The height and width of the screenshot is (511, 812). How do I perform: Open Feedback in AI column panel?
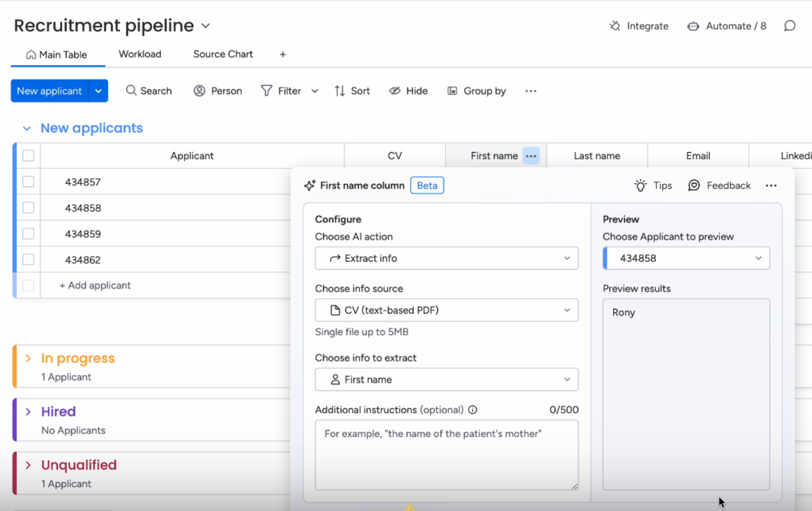720,185
